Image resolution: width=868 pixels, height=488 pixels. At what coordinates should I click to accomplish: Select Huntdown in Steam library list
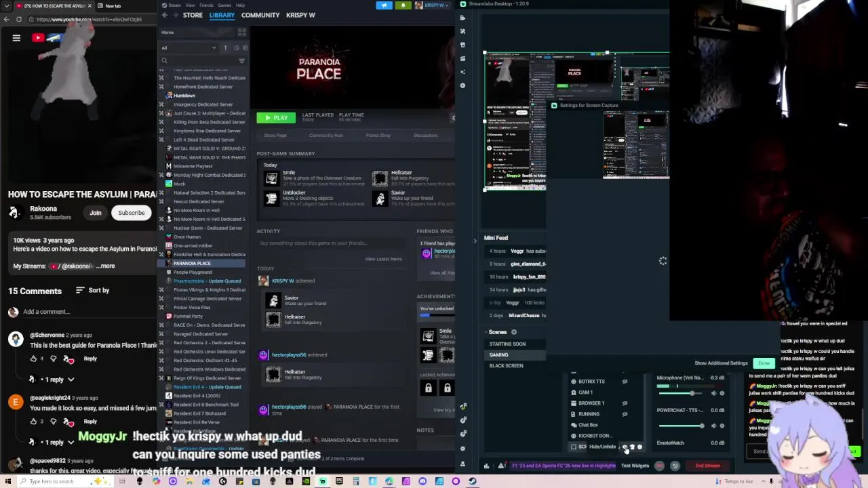coord(184,96)
